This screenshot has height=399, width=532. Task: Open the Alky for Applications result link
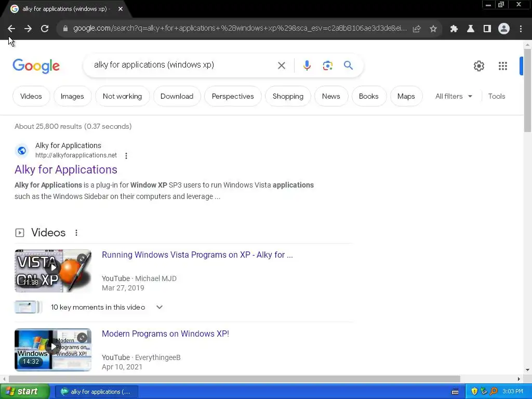(66, 170)
